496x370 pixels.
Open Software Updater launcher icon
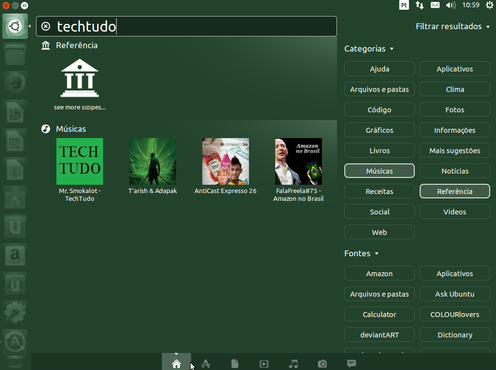[x=15, y=341]
